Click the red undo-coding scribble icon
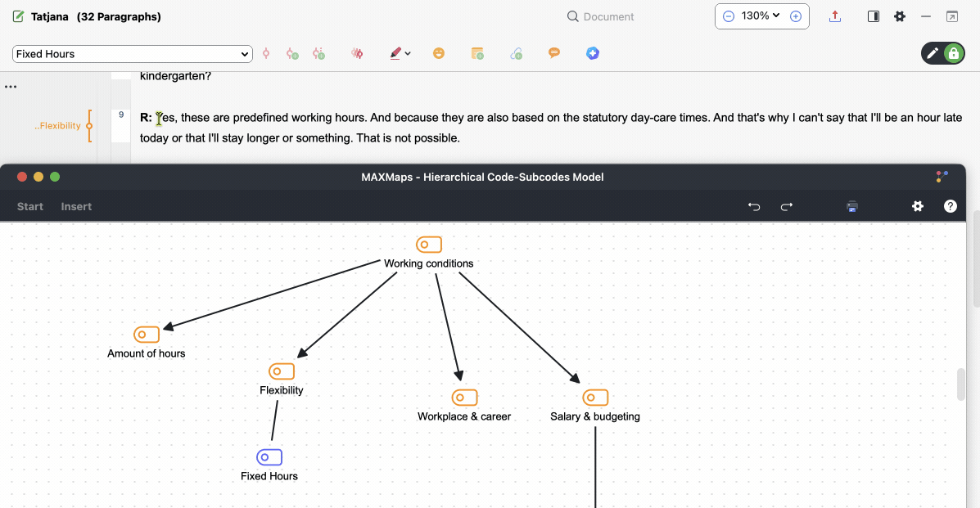The width and height of the screenshot is (980, 508). tap(357, 54)
